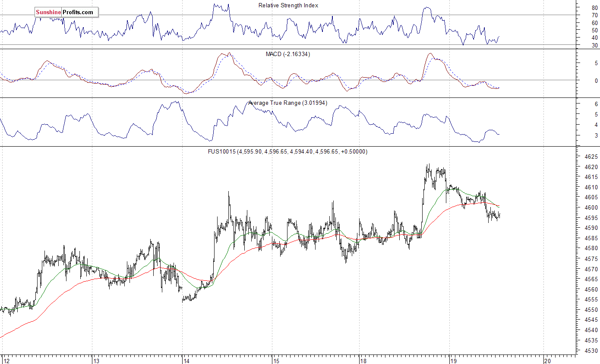Click date label 13 on time axis

pyautogui.click(x=97, y=361)
